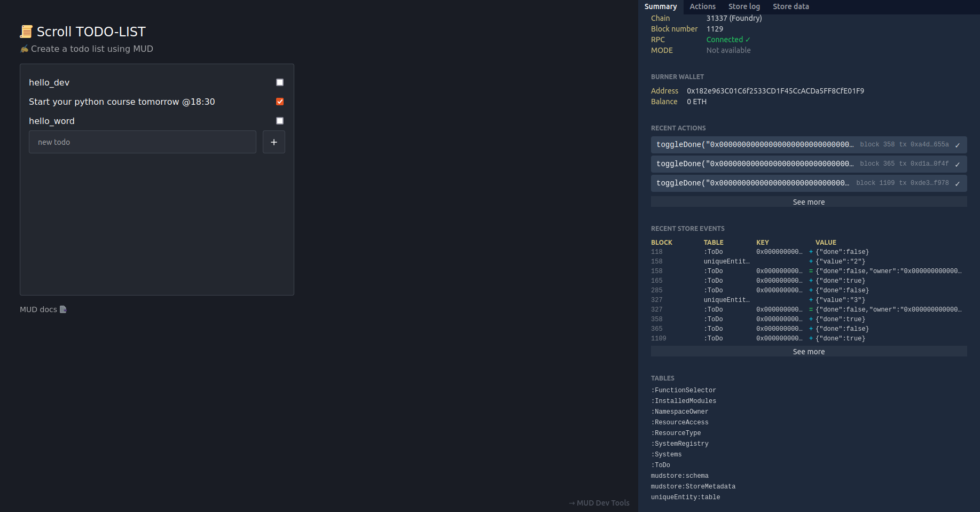The width and height of the screenshot is (980, 512).
Task: Open the :ResourceAccess table
Action: 680,422
